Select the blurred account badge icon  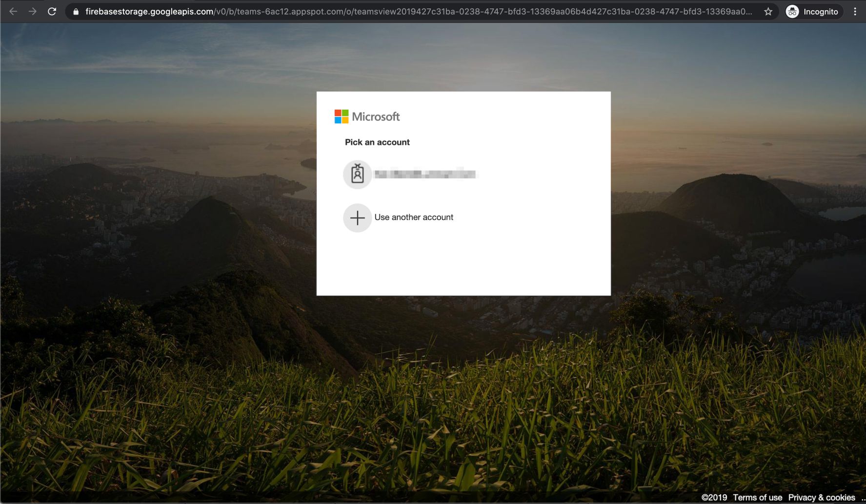(x=358, y=174)
